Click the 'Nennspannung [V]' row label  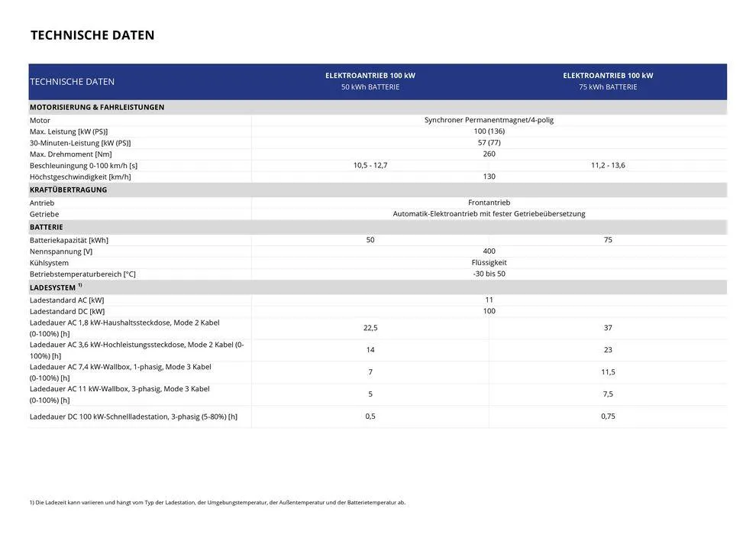pyautogui.click(x=61, y=251)
